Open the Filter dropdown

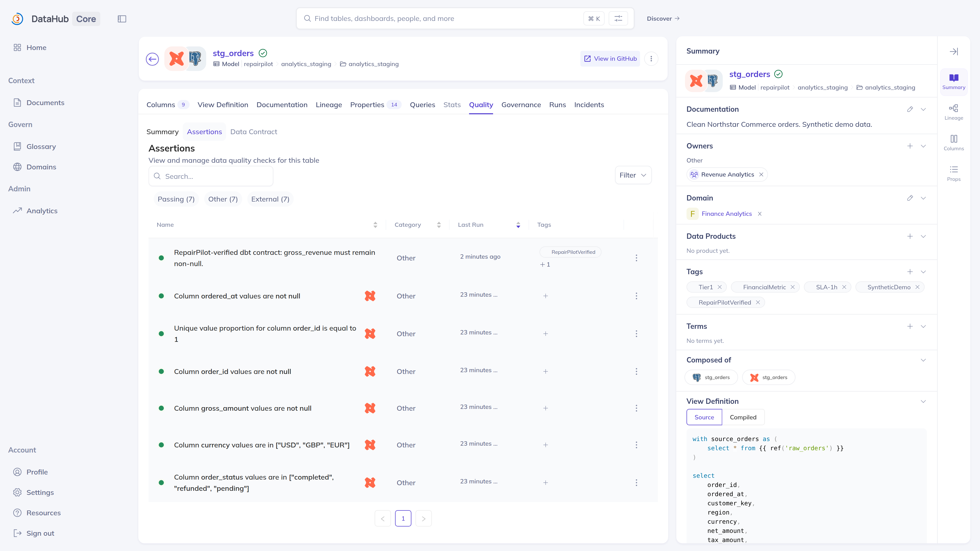coord(633,175)
